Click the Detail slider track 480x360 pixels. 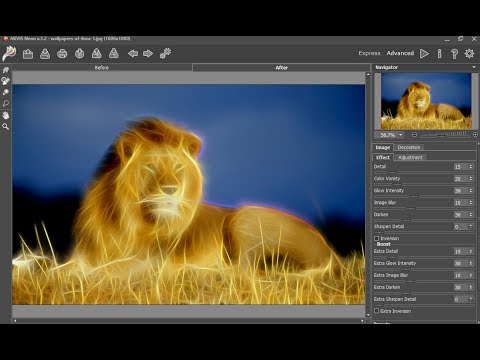coord(423,173)
